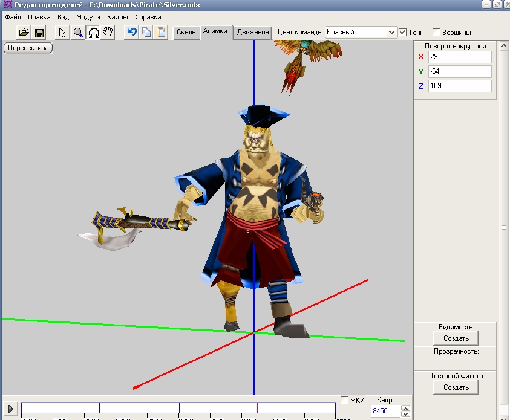This screenshot has width=510, height=420.
Task: Click the red current-frame marker on timeline
Action: coord(257,408)
